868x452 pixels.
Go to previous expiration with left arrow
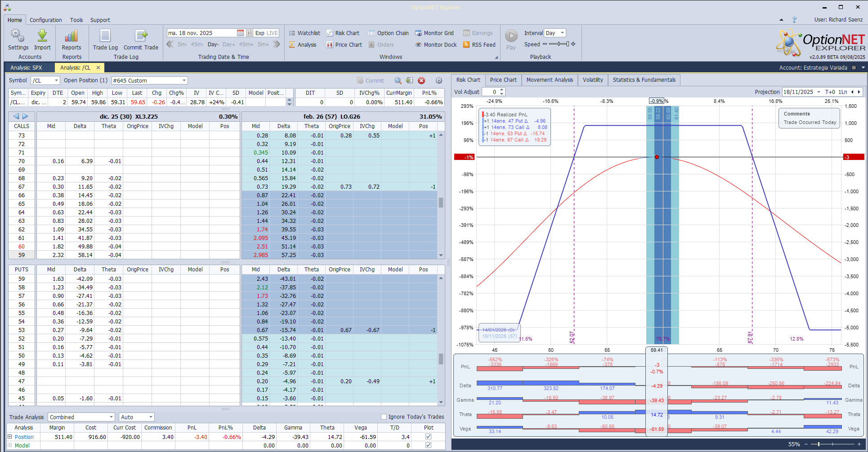(x=16, y=116)
